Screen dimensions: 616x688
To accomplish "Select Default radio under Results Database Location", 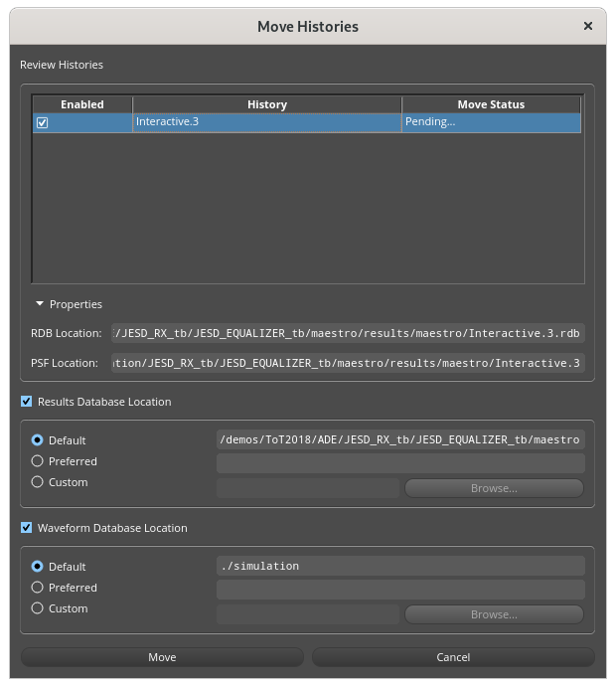I will (x=38, y=439).
